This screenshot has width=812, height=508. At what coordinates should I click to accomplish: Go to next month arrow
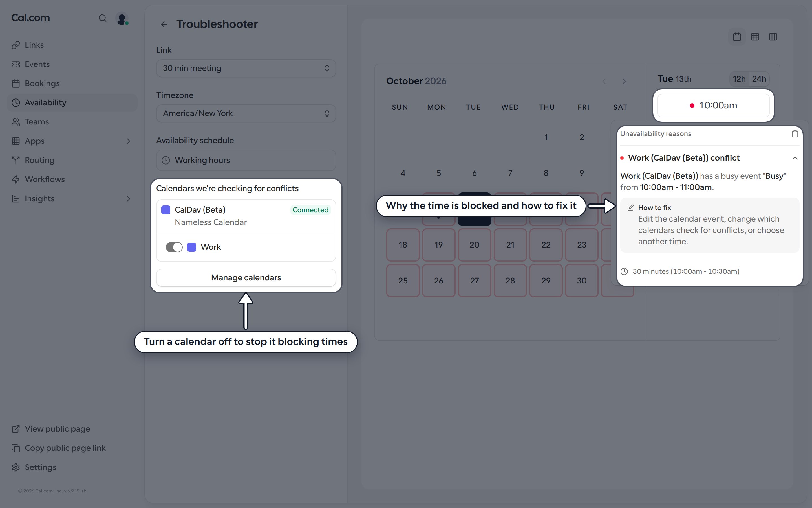coord(624,81)
